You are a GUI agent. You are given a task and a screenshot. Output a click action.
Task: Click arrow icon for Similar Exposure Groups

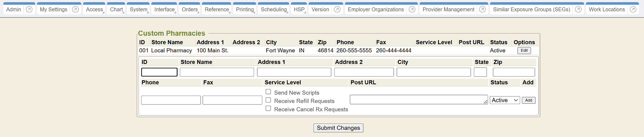tap(578, 9)
